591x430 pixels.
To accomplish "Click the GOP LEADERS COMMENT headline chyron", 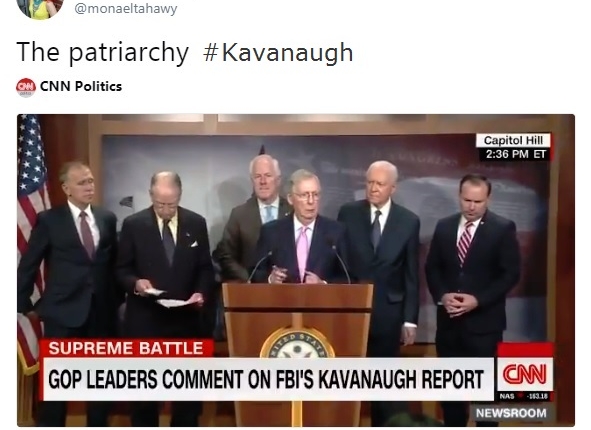I will [268, 379].
